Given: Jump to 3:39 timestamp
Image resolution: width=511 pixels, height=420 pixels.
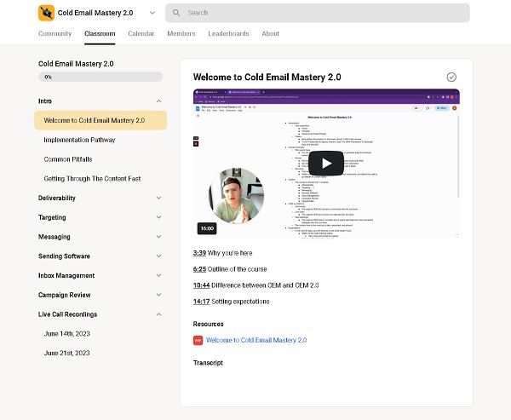Looking at the screenshot, I should (x=199, y=253).
